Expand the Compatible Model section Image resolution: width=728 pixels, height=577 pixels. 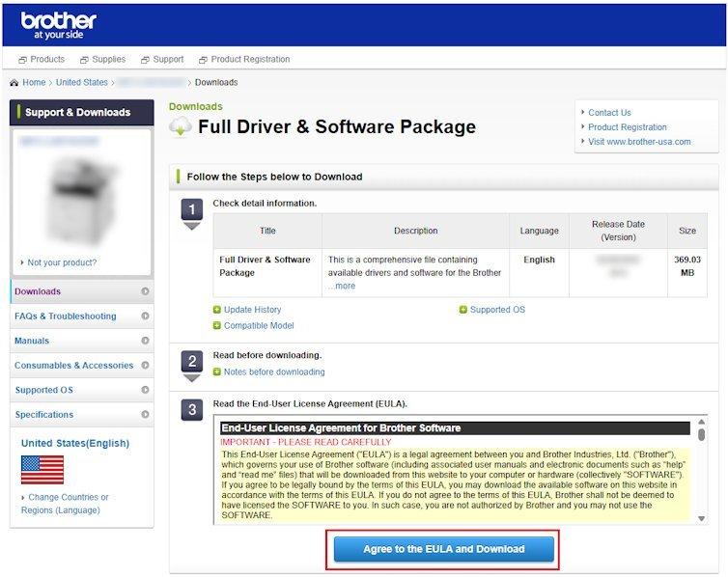(259, 325)
